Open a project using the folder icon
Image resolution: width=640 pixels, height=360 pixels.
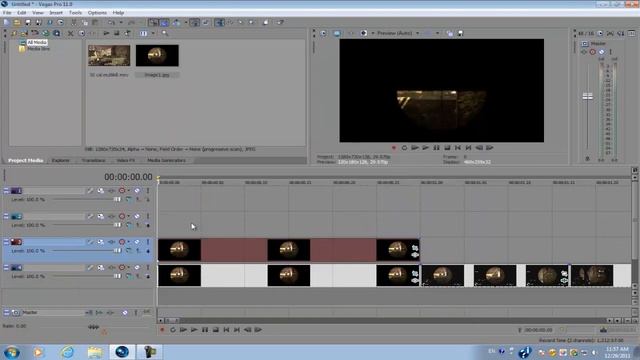17,22
